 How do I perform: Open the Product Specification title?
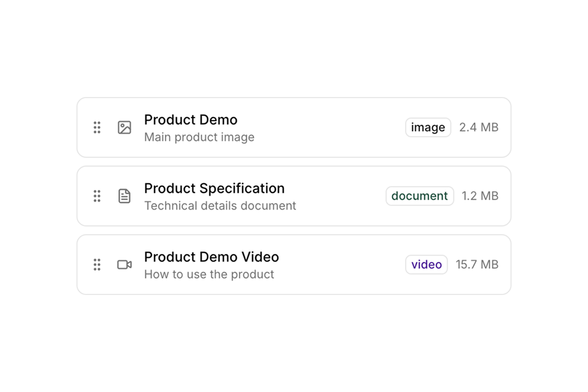point(214,188)
